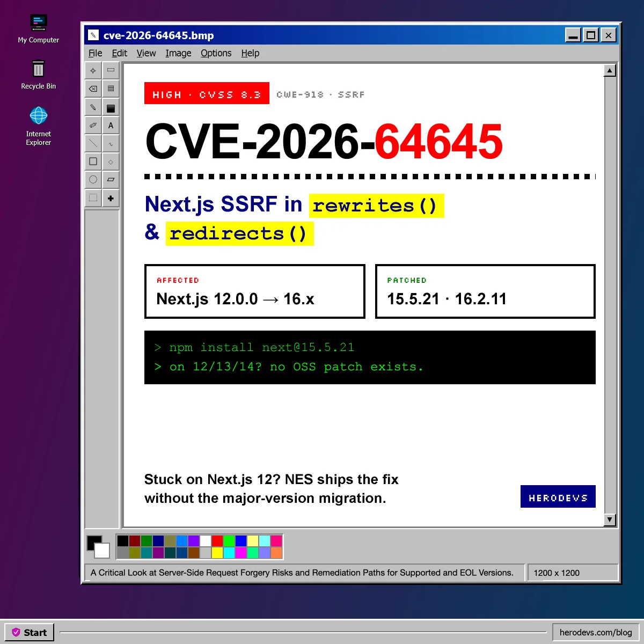Select the wide rectangle tool in toolbox

[111, 70]
